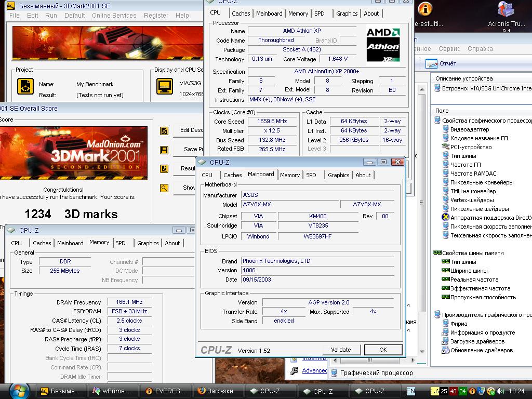This screenshot has width=532, height=399.
Task: Click wPrime taskbar button
Action: coord(112,391)
